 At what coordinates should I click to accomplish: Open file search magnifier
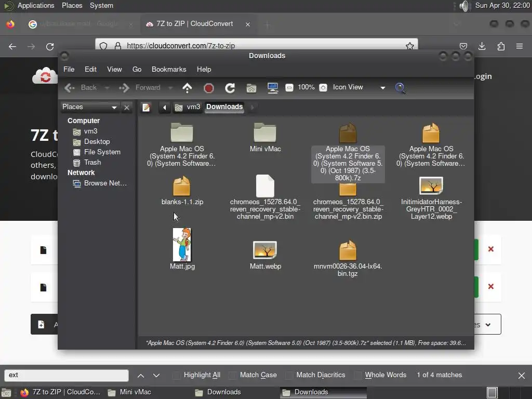click(400, 88)
